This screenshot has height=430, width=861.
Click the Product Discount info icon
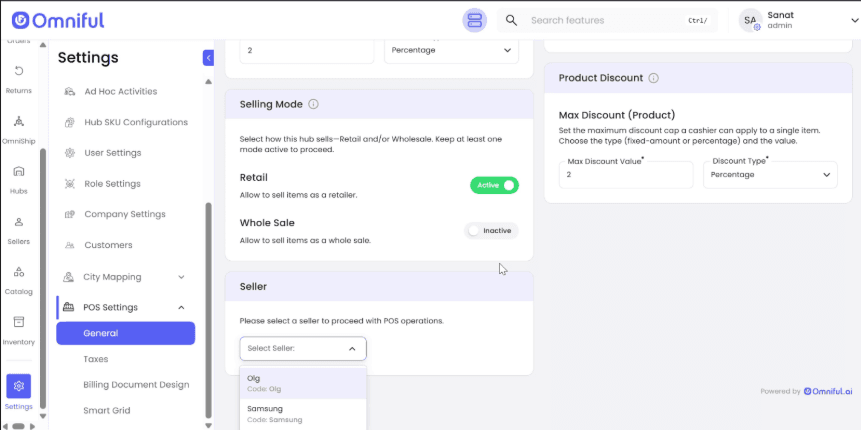click(x=653, y=78)
